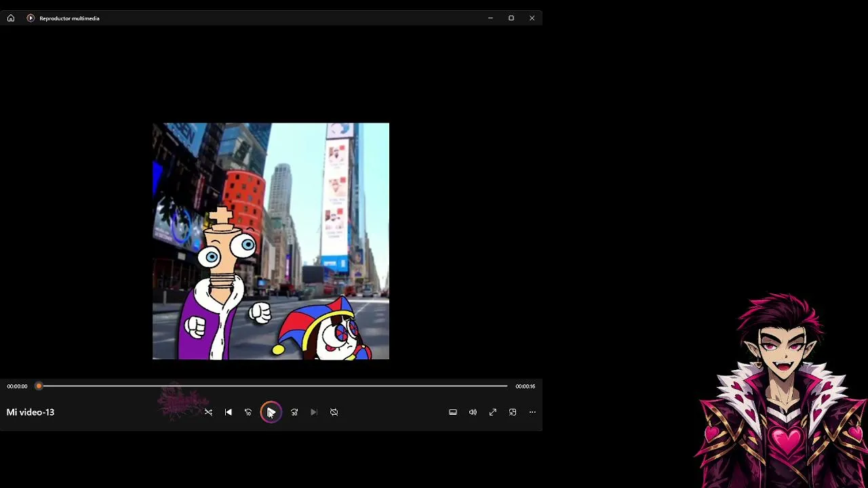The image size is (868, 488).
Task: Click the Mi video-13 title
Action: pyautogui.click(x=31, y=412)
